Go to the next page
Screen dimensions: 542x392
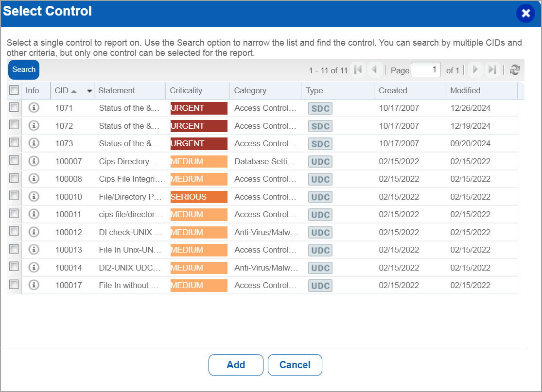[x=475, y=69]
